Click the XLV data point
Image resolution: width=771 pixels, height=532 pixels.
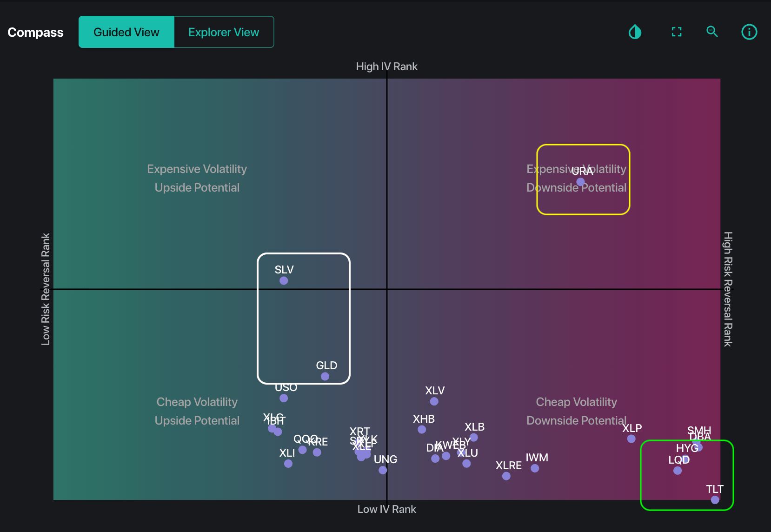434,401
